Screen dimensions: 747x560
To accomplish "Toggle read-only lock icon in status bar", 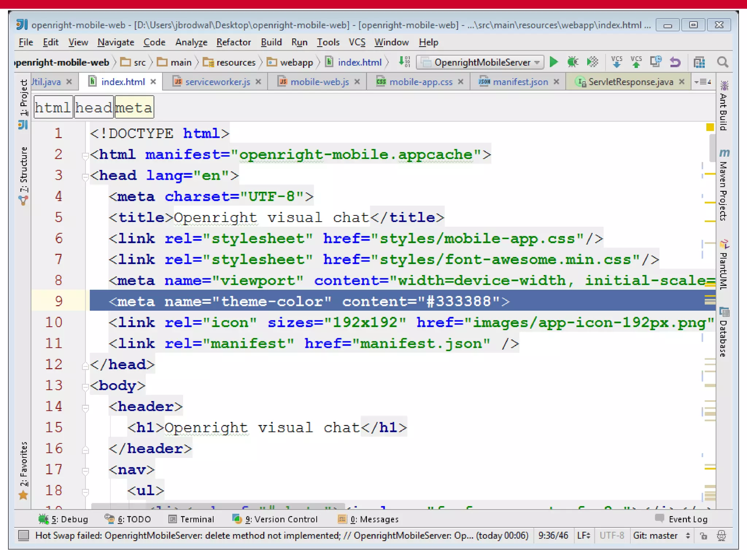I will pos(704,536).
